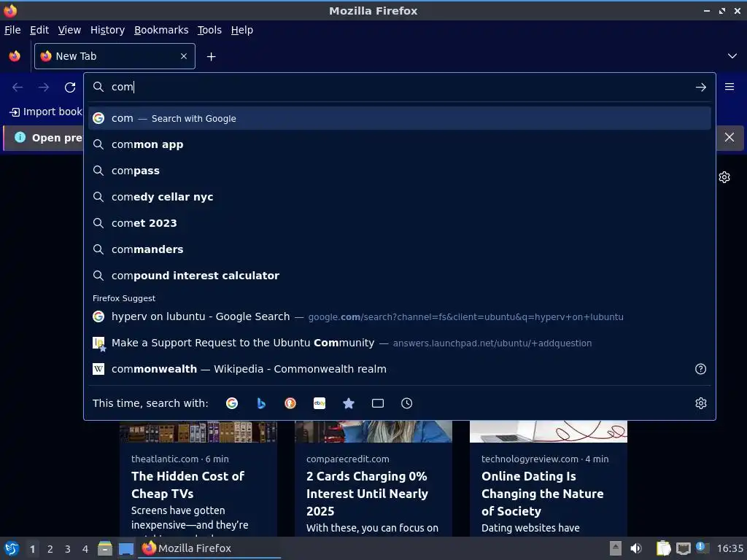
Task: Select the 'commanders' suggestion
Action: 400,249
